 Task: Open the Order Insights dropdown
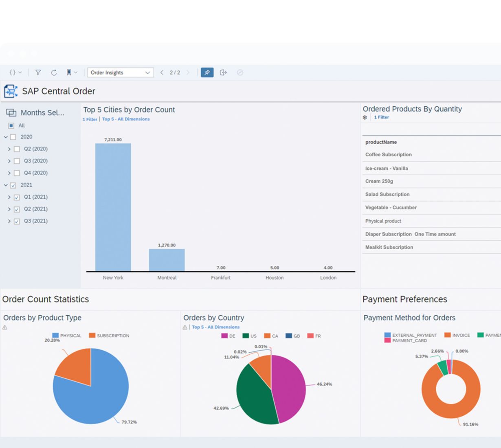tap(121, 72)
